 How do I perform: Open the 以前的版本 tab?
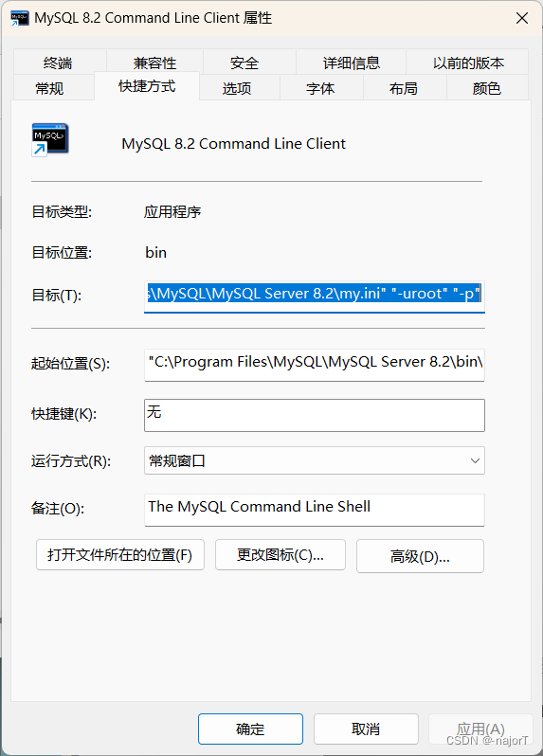[x=468, y=63]
